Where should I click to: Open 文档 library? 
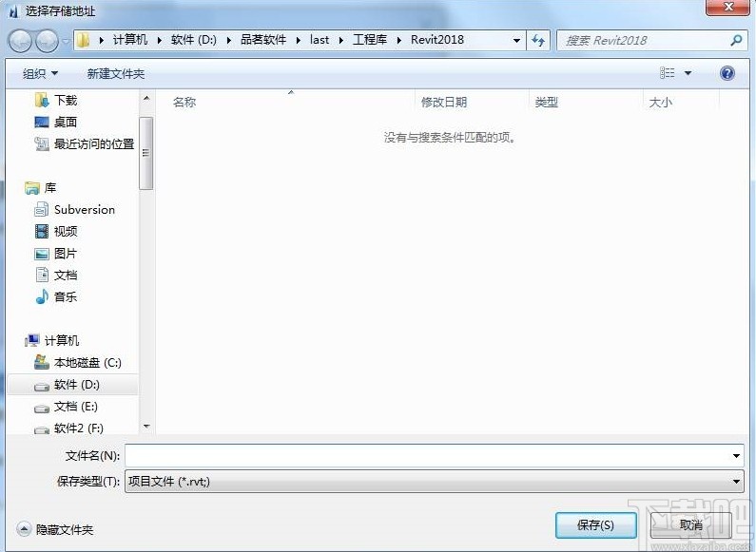pos(66,275)
